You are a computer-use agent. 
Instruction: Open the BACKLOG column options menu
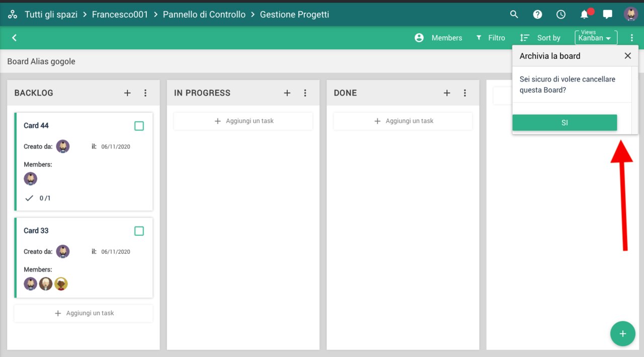coord(145,93)
